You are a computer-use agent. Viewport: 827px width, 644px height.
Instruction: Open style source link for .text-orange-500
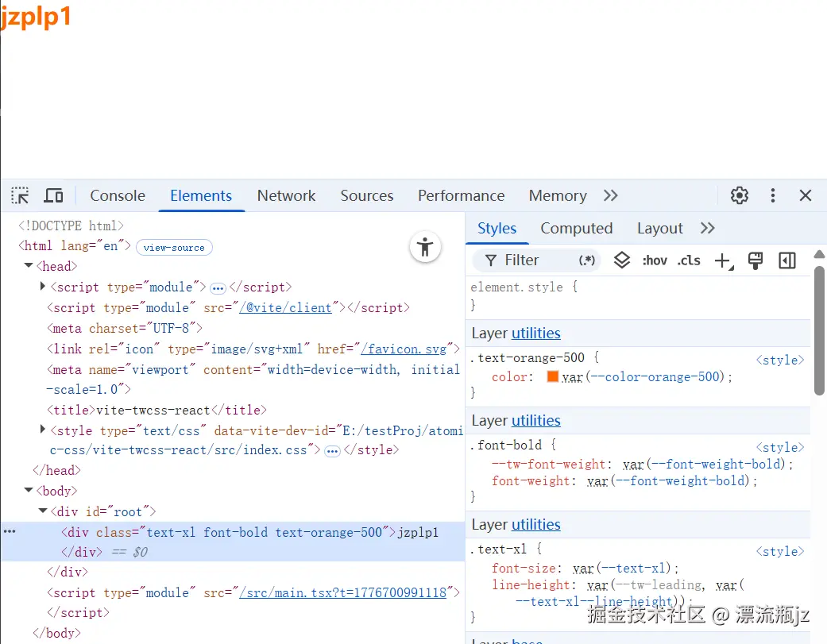click(x=780, y=360)
